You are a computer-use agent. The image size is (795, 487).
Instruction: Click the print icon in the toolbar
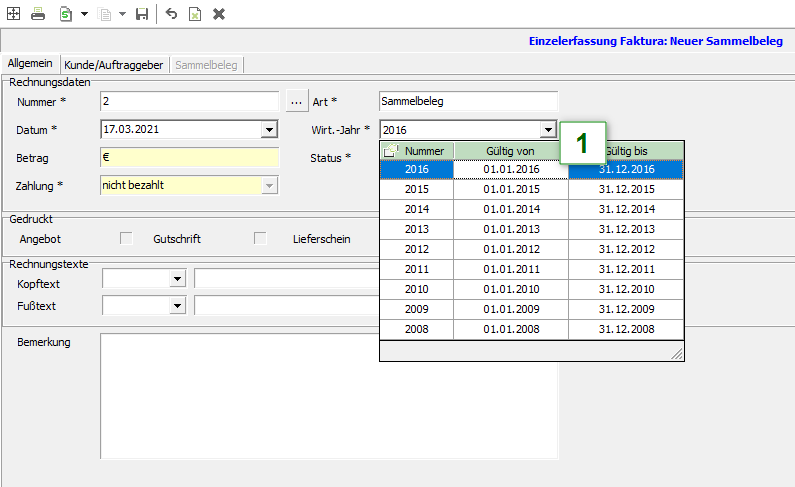point(38,14)
